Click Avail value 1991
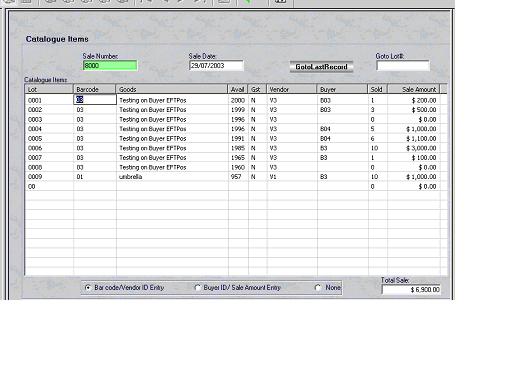The width and height of the screenshot is (512, 384). pos(238,138)
